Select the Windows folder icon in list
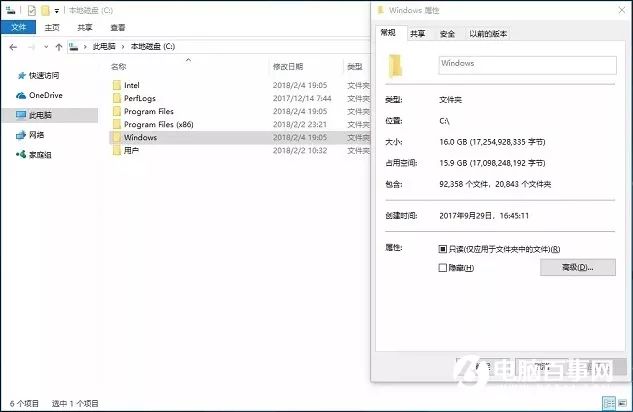Image resolution: width=633 pixels, height=412 pixels. coord(117,137)
